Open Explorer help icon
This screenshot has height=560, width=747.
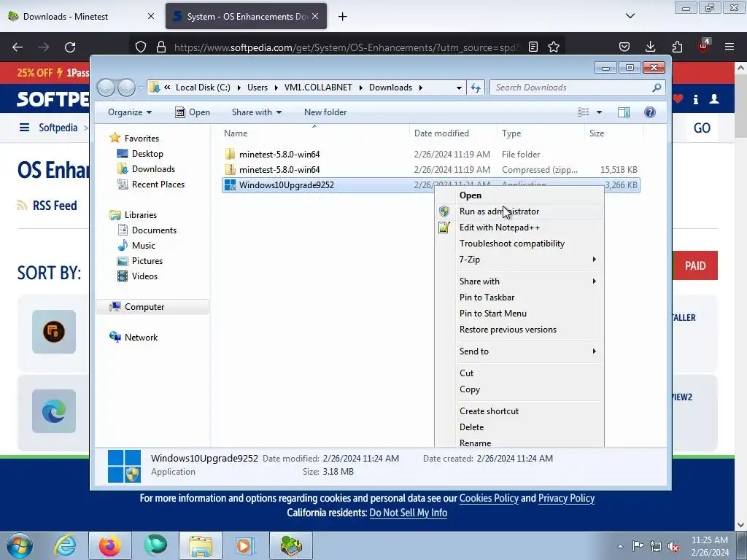pos(650,112)
